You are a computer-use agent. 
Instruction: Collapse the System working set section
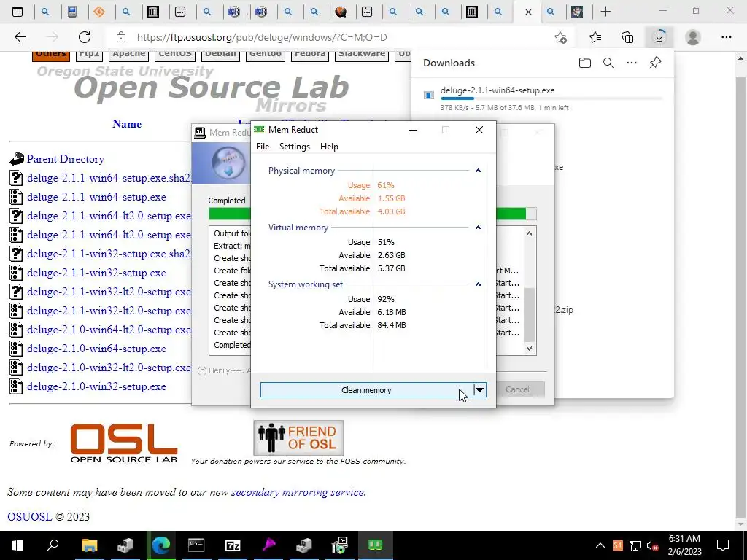(x=478, y=284)
